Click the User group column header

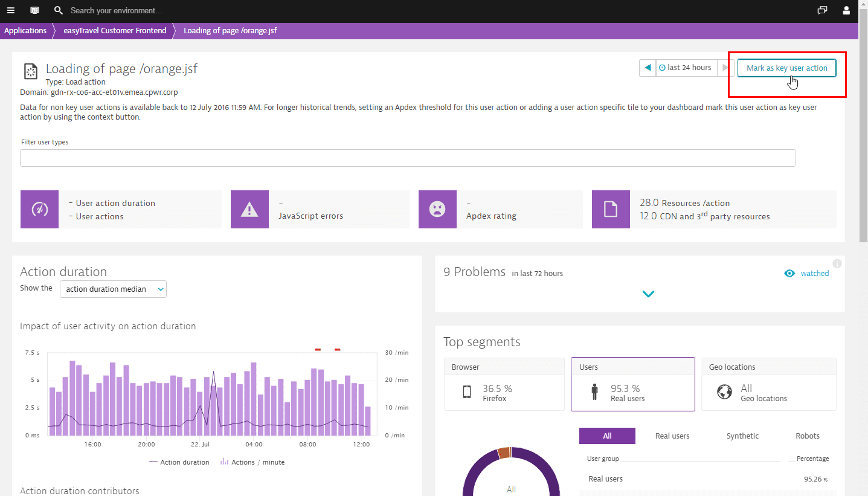603,459
